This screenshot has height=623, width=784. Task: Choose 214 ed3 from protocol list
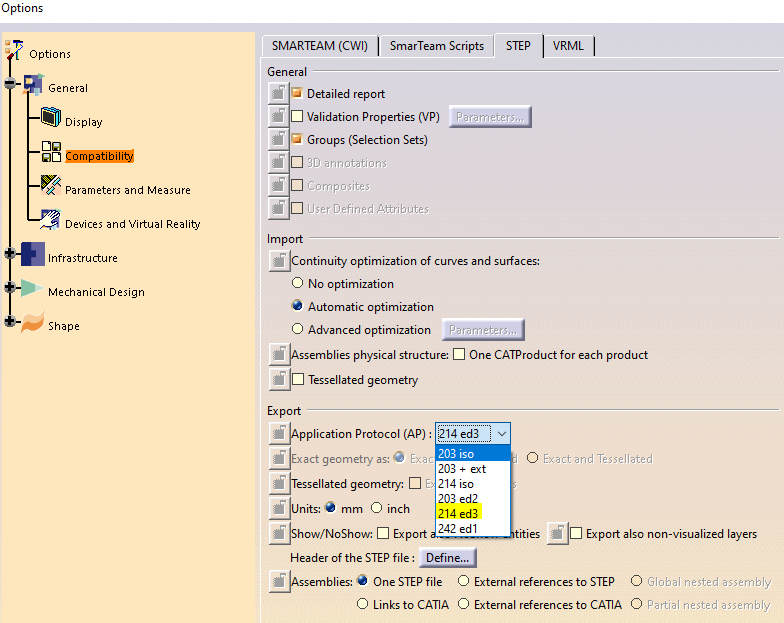click(473, 514)
